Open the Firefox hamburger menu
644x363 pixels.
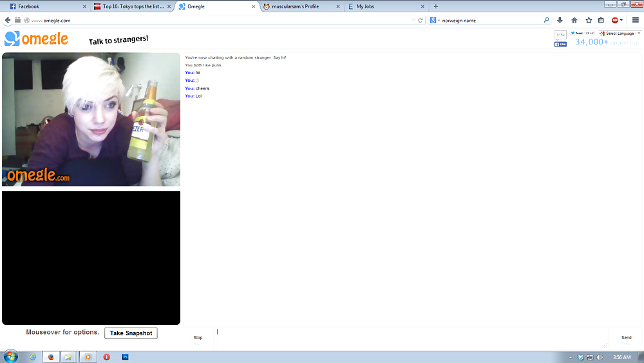pyautogui.click(x=636, y=20)
